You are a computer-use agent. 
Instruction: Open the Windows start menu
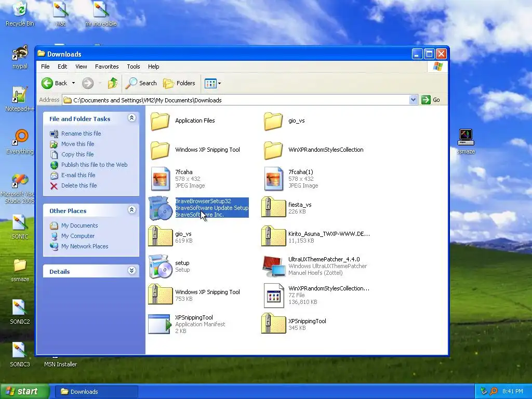24,391
